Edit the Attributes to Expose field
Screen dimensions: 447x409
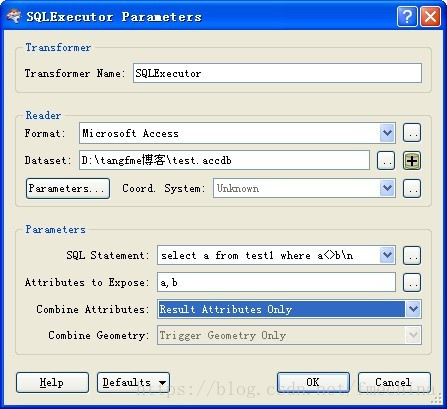pos(276,282)
